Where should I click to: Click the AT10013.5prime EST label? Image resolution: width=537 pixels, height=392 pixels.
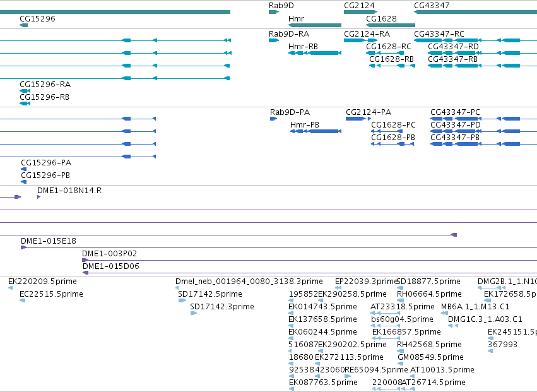tap(442, 370)
